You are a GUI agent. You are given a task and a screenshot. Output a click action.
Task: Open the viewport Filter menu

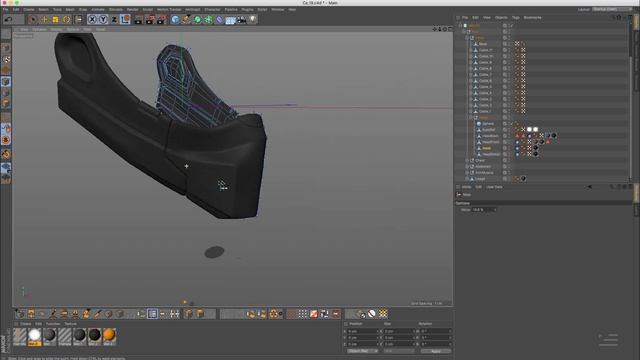point(87,29)
